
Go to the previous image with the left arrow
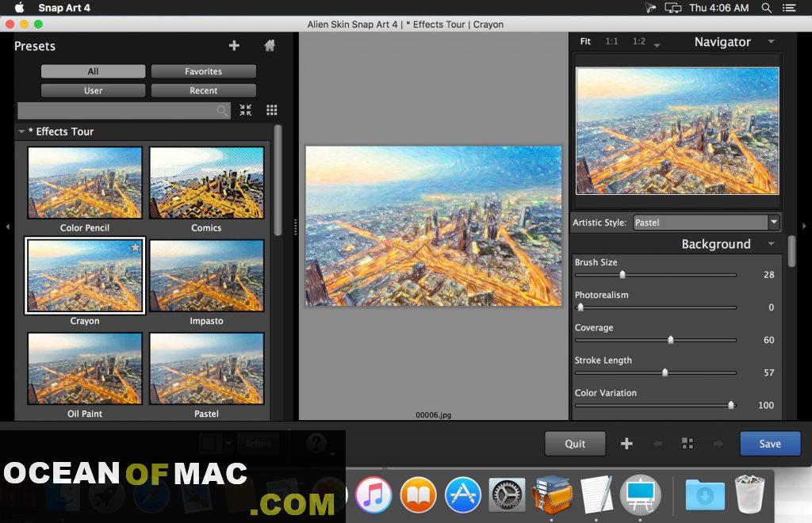[x=657, y=444]
